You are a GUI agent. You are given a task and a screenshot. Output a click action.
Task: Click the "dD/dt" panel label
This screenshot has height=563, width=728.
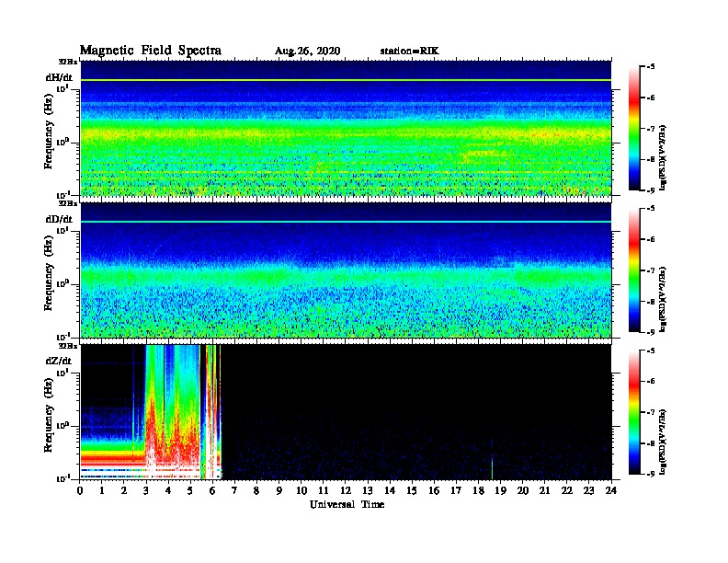59,219
